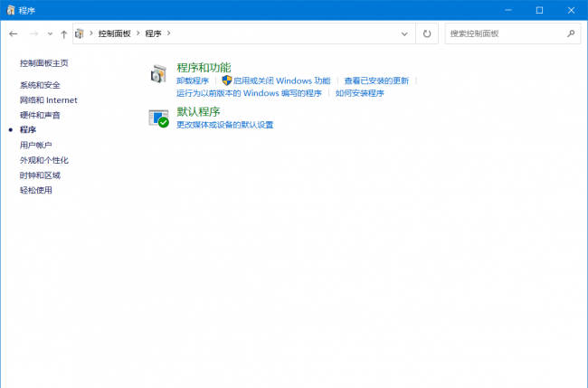Refresh the Control Panel view
The width and height of the screenshot is (588, 388).
[x=427, y=33]
